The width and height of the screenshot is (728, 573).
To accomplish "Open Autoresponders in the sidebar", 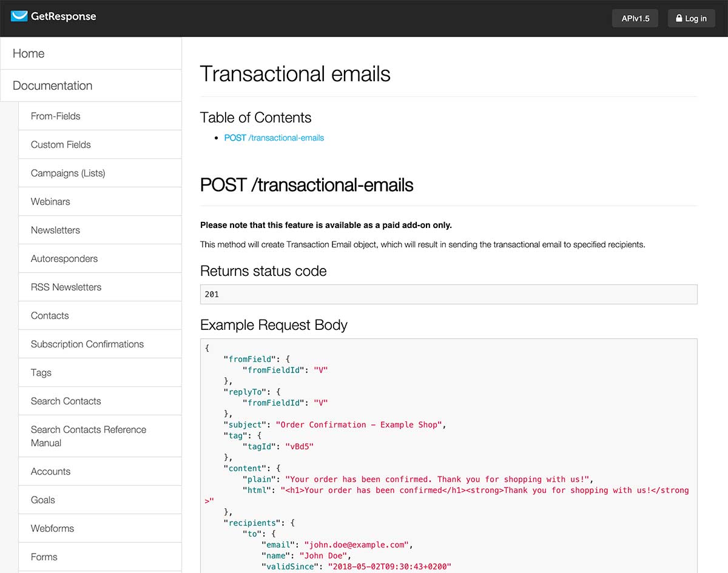I will (x=100, y=258).
